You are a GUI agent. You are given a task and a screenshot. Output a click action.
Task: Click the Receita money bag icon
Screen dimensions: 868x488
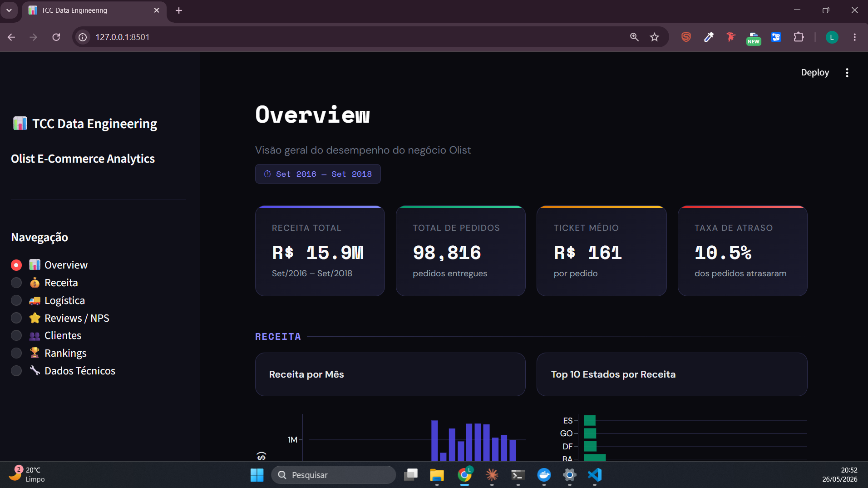coord(35,283)
